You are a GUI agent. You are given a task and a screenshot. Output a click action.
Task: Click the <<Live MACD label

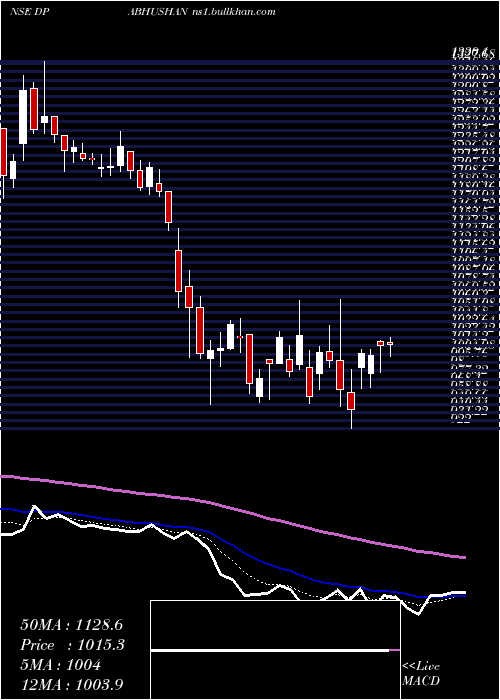[421, 673]
